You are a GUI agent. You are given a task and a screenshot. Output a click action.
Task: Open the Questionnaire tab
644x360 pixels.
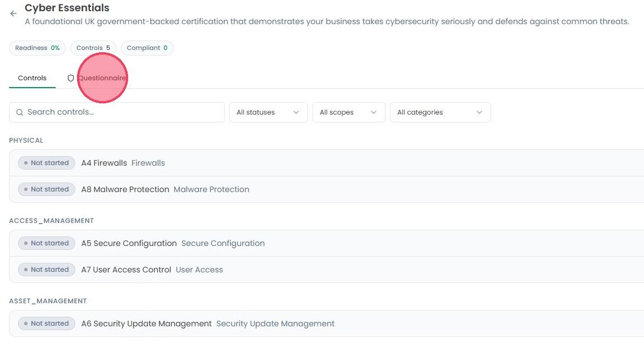coord(97,78)
